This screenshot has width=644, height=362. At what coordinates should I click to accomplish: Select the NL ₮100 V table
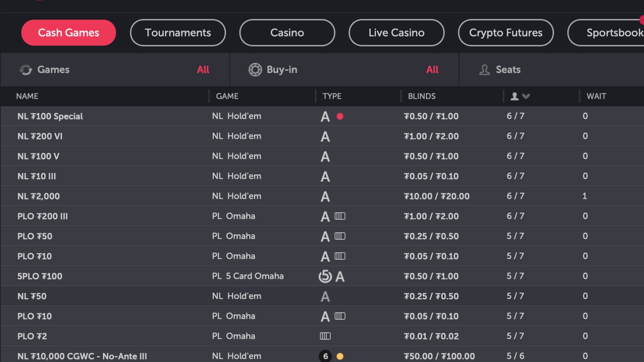click(x=322, y=156)
